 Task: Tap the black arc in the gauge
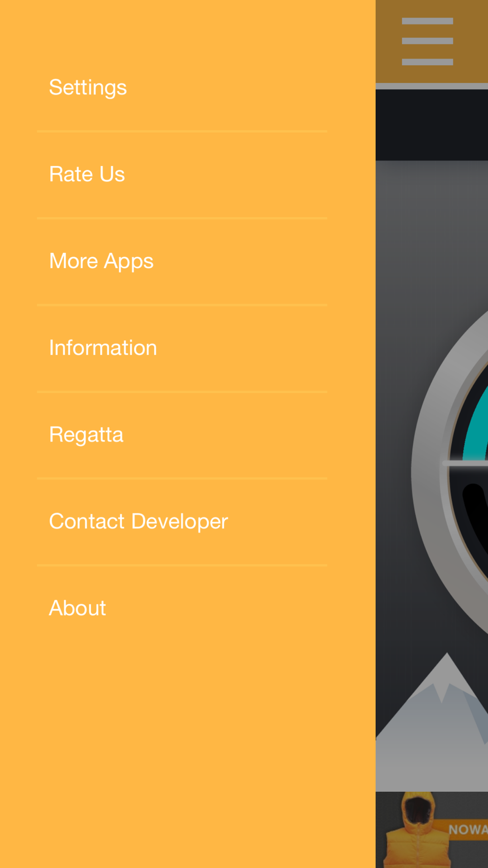(x=476, y=517)
